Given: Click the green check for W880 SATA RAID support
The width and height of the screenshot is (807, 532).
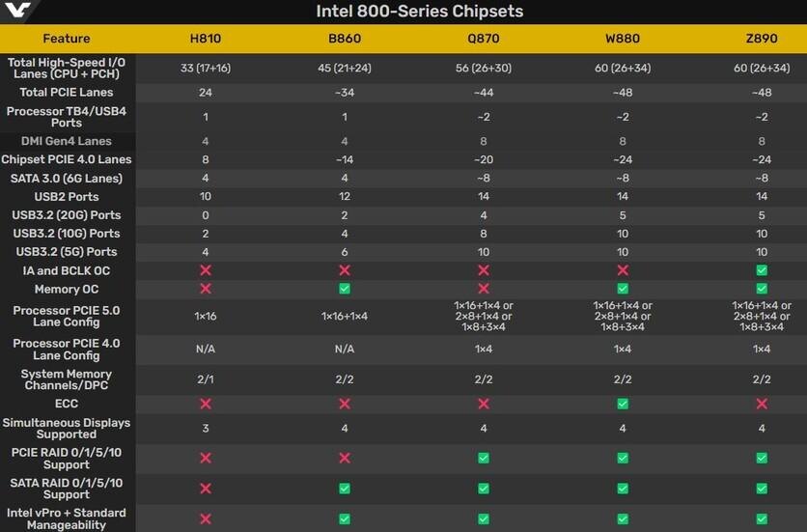Looking at the screenshot, I should pos(623,489).
